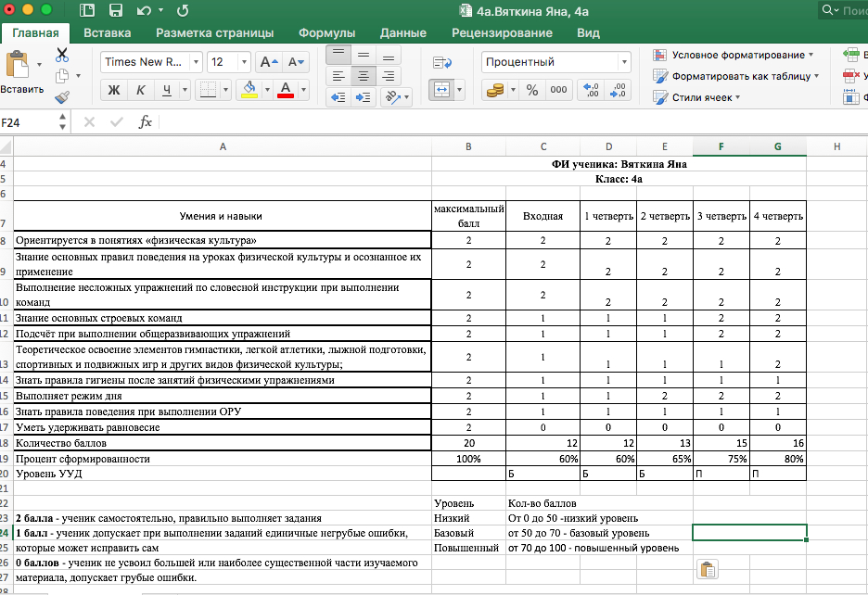The image size is (868, 595).
Task: Open the font size dropdown arrow
Action: (244, 62)
